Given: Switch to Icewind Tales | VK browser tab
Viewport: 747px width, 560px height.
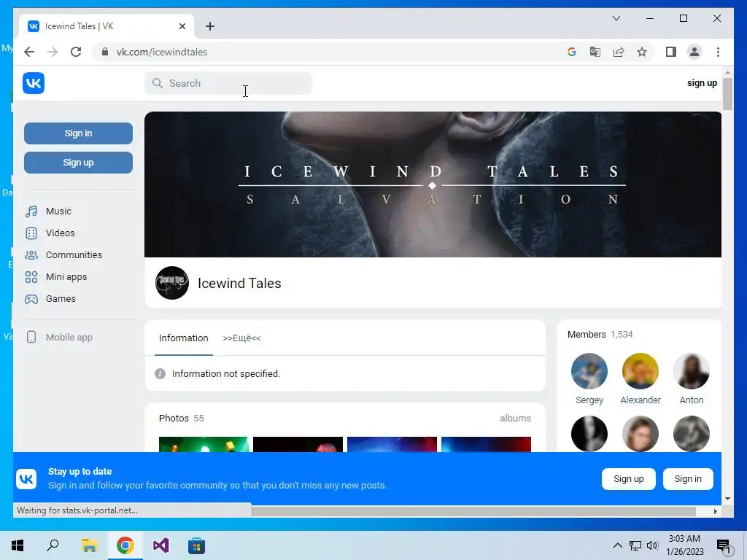Looking at the screenshot, I should pos(107,26).
